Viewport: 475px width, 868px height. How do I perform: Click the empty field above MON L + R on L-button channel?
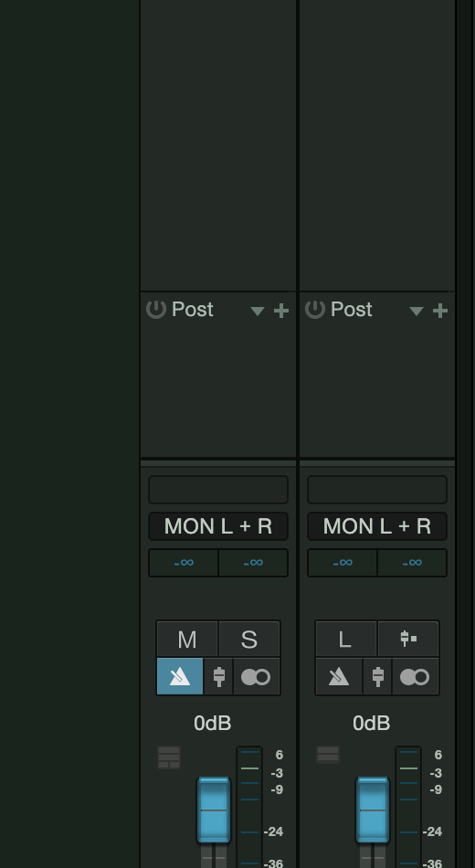pyautogui.click(x=377, y=490)
